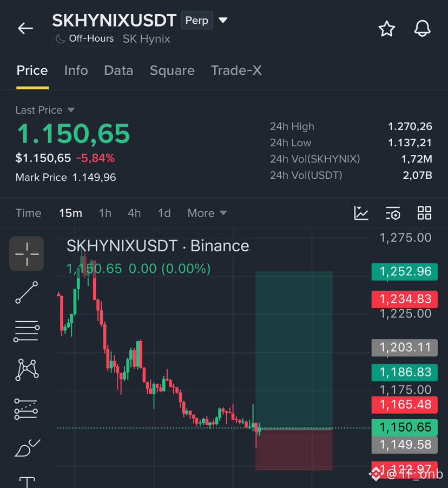Click the SKHYNIXUSDT pair title

coord(114,20)
